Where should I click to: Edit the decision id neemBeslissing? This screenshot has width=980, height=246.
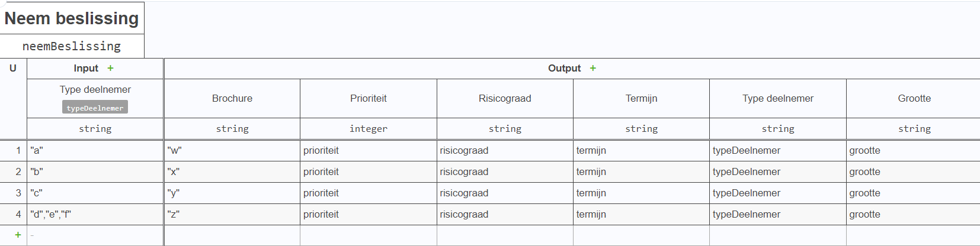click(x=72, y=46)
